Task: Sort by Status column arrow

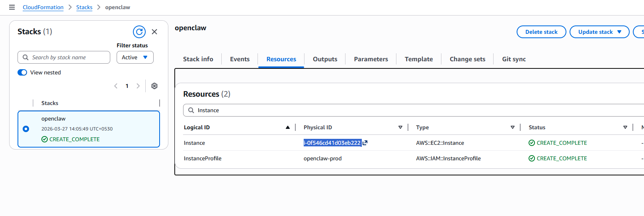Action: point(625,127)
